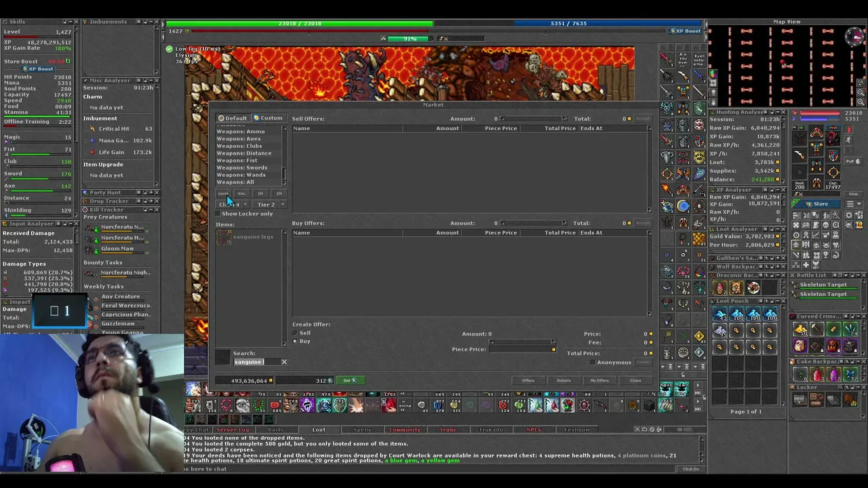Open the Feshoow chat tab
This screenshot has width=868, height=488.
click(x=577, y=430)
